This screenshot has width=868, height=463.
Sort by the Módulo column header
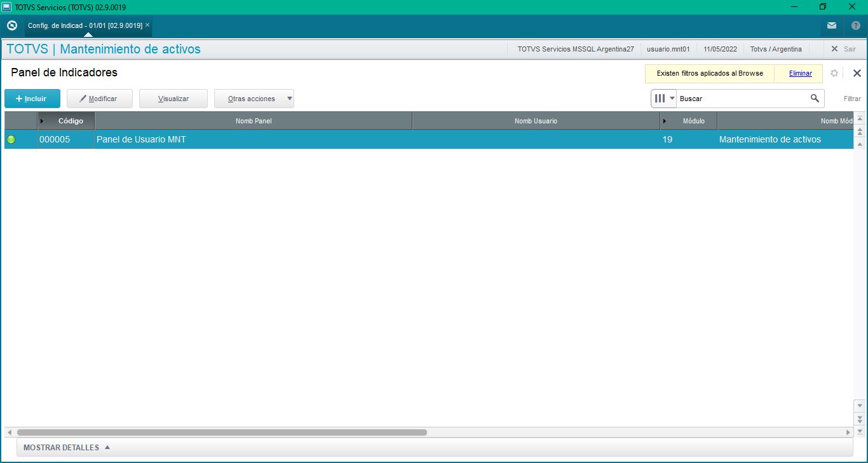tap(688, 121)
